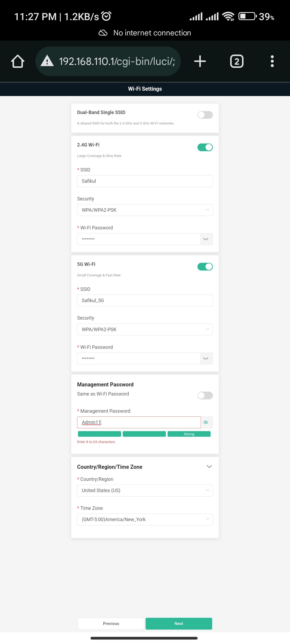Show the 5G Wi-Fi password
This screenshot has height=644, width=290.
coord(206,358)
